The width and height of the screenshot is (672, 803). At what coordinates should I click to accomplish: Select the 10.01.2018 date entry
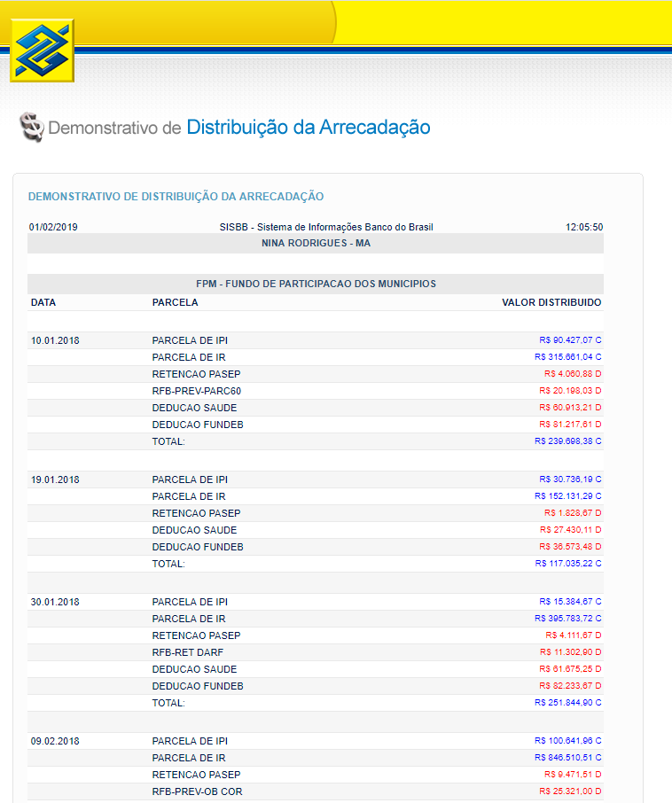[55, 340]
